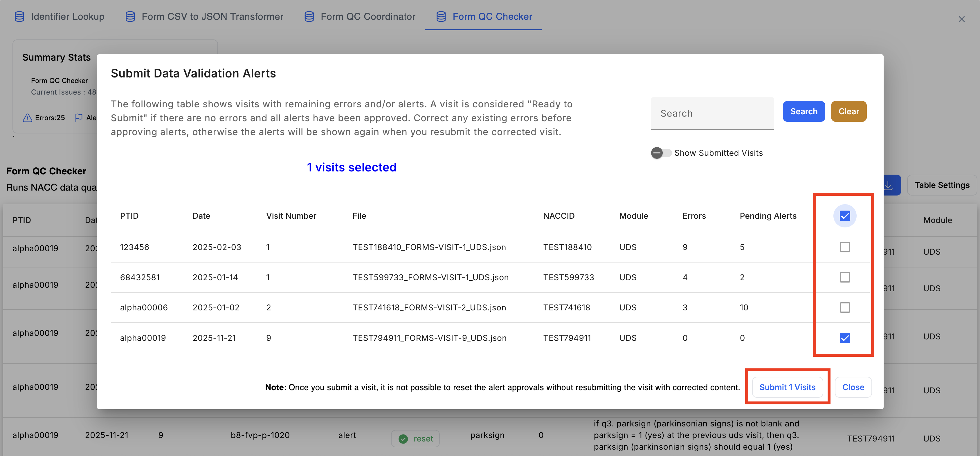This screenshot has height=456, width=980.
Task: Click file TEST599733_FORMS-VISIT-1_UDS.json
Action: tap(430, 277)
